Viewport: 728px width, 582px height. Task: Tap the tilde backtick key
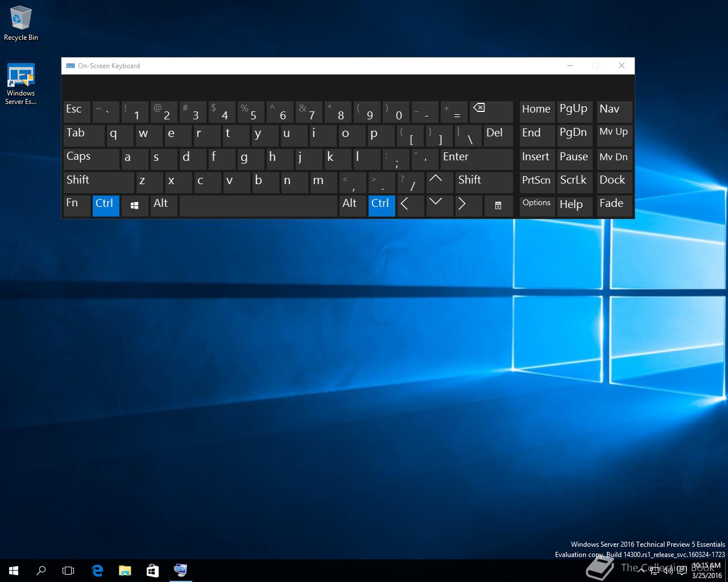tap(106, 112)
